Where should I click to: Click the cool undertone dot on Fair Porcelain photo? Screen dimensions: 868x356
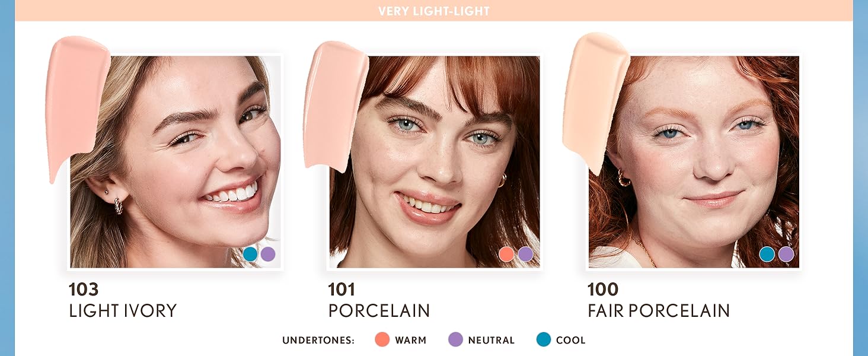[x=767, y=254]
